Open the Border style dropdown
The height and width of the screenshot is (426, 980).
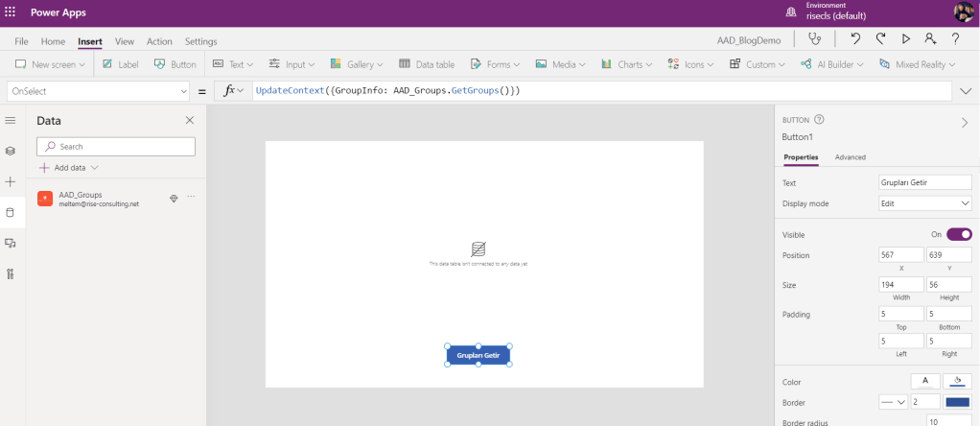(x=894, y=402)
